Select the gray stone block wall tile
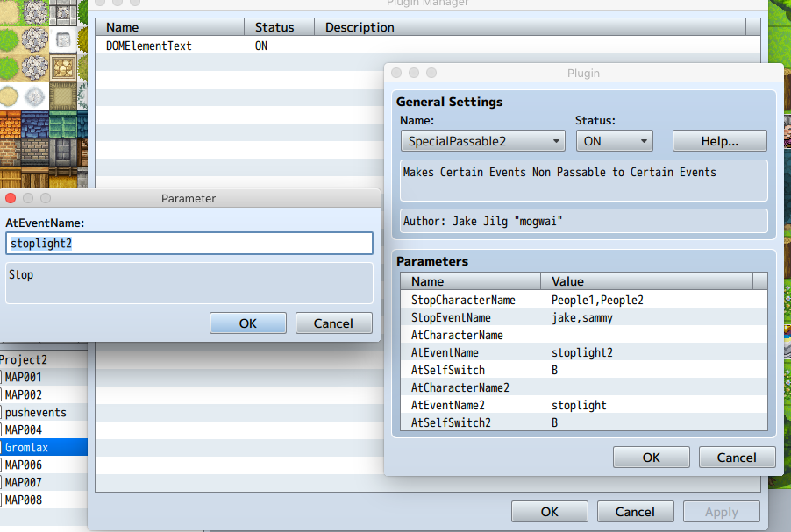The image size is (791, 532). point(35,152)
